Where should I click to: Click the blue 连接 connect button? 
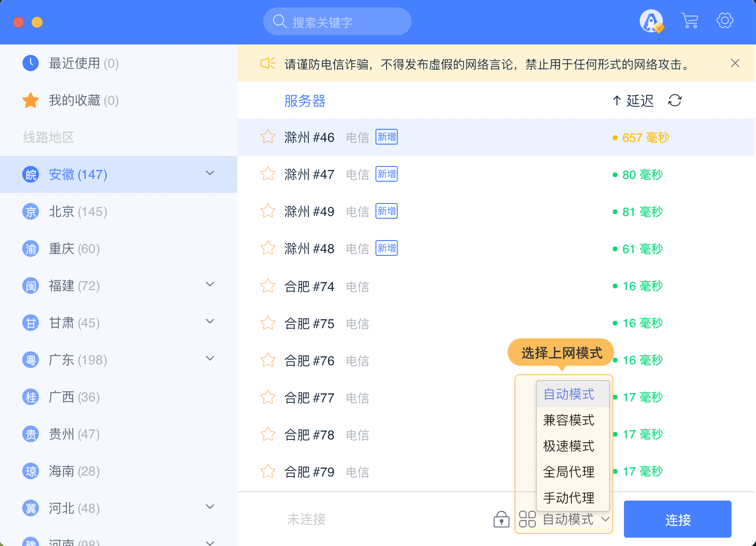point(677,519)
